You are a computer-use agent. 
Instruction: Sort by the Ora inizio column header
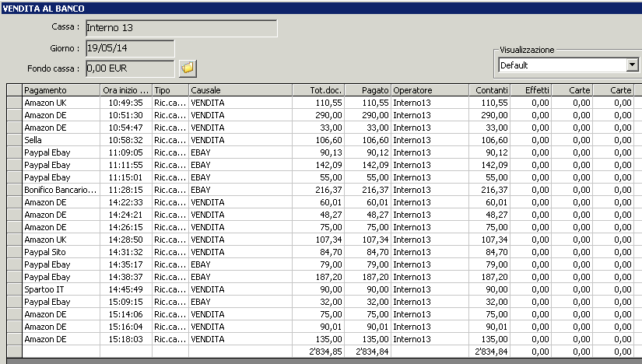click(x=126, y=90)
